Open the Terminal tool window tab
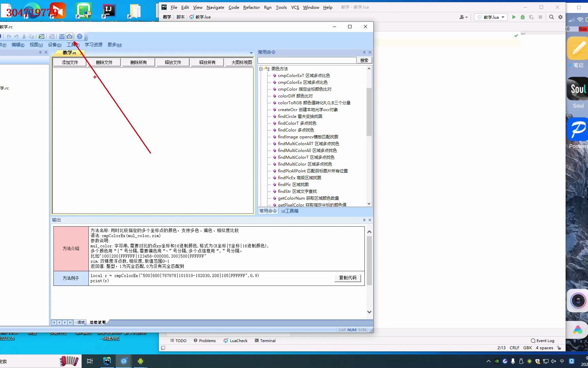The image size is (588, 368). coord(265,341)
